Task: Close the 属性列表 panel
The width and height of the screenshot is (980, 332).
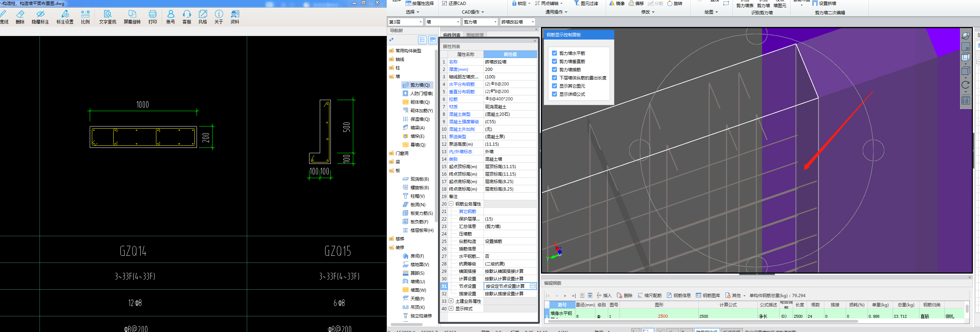Action: pos(535,41)
